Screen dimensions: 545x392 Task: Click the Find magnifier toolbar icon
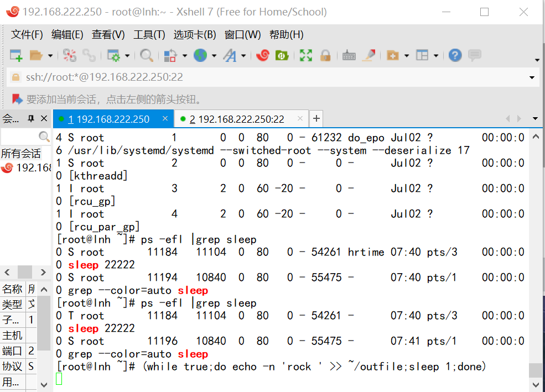click(x=146, y=55)
